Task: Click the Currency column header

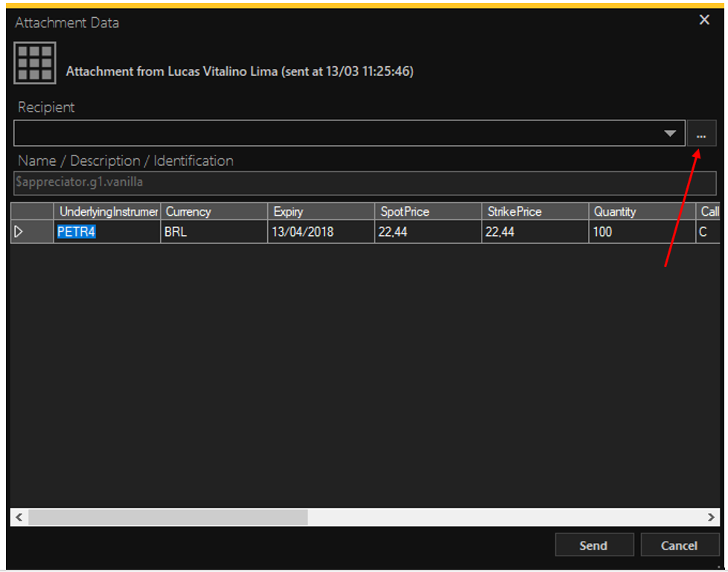Action: point(214,212)
